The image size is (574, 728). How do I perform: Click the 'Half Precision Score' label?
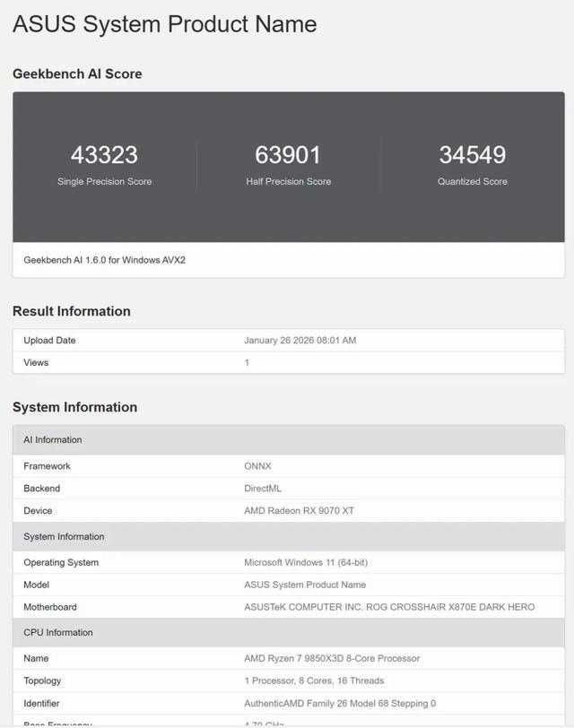289,181
